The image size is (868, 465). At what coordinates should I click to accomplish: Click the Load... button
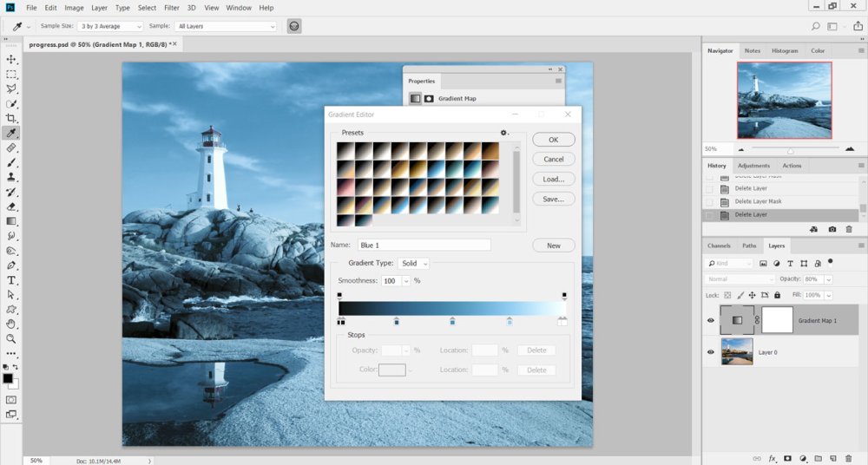click(x=554, y=180)
